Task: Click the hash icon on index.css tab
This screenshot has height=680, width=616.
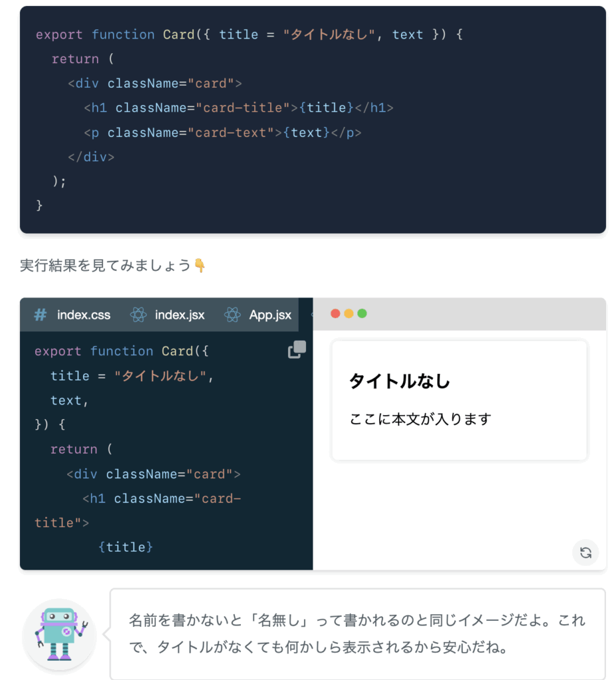Action: pyautogui.click(x=40, y=315)
